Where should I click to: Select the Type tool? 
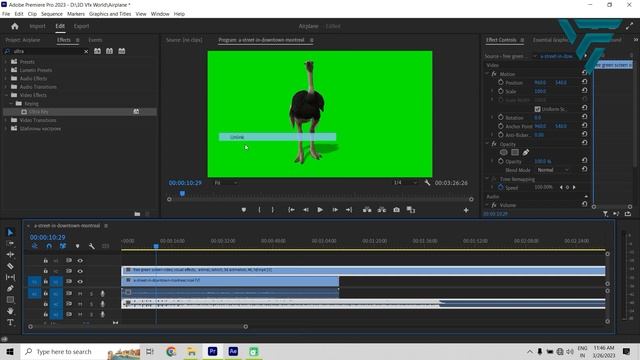click(10, 322)
